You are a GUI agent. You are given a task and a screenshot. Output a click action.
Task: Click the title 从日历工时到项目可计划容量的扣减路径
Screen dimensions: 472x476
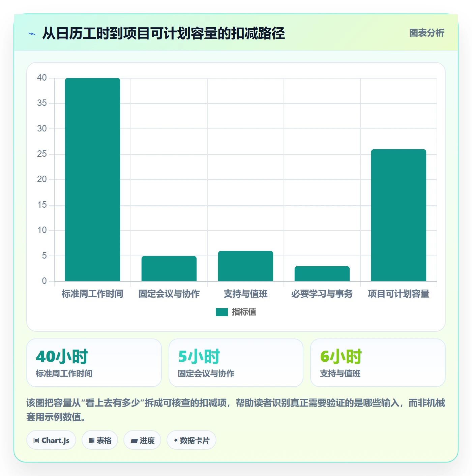(x=164, y=33)
